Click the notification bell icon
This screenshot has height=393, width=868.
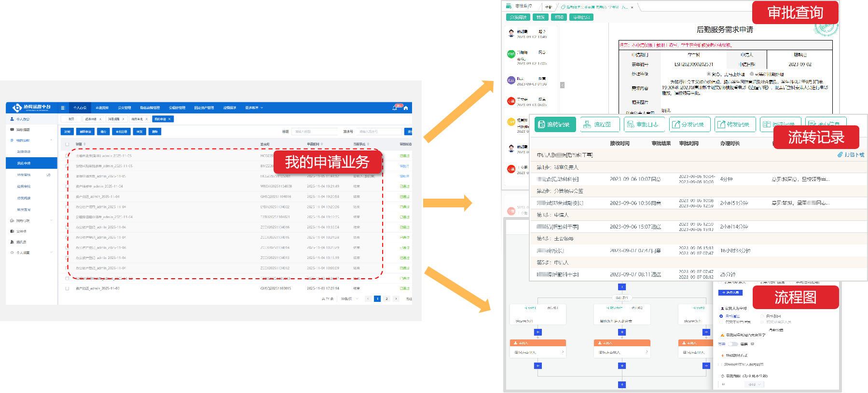coord(395,108)
